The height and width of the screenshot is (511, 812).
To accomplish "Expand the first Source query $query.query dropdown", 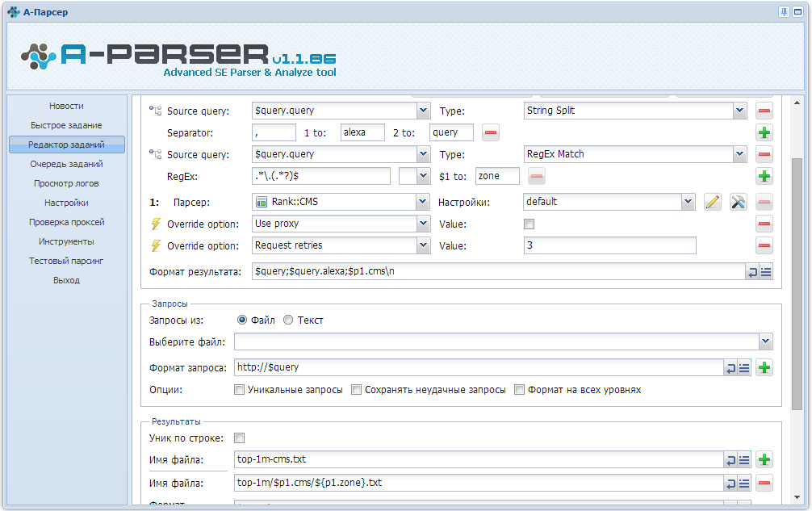I will 423,111.
